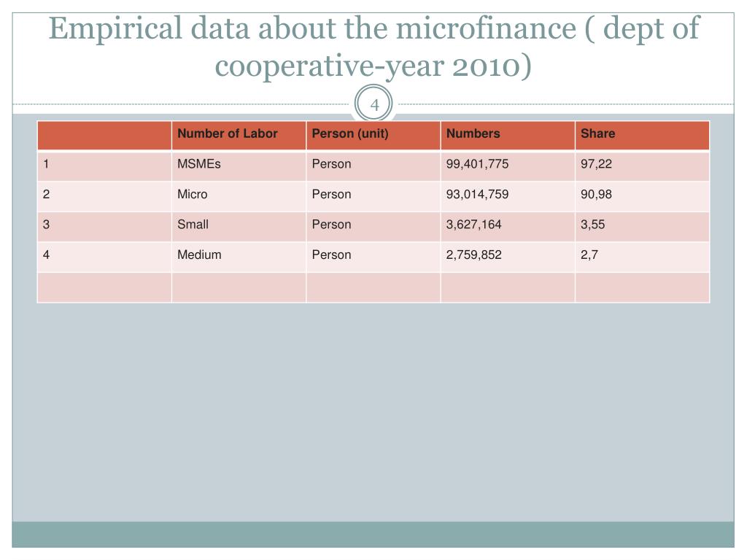Select the 2,759,852 cell
Screen dimensions: 747x560
coord(508,257)
